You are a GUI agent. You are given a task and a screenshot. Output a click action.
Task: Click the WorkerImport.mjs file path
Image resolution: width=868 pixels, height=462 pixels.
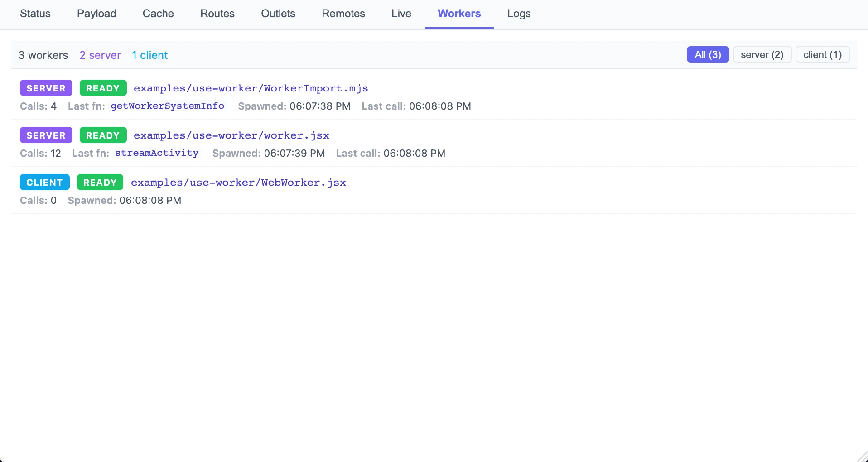(x=251, y=88)
